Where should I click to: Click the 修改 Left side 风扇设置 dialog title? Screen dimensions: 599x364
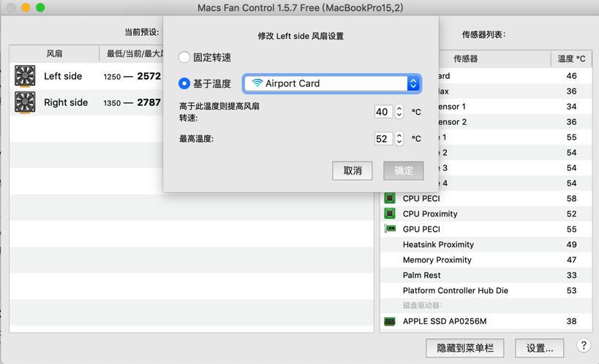point(301,36)
